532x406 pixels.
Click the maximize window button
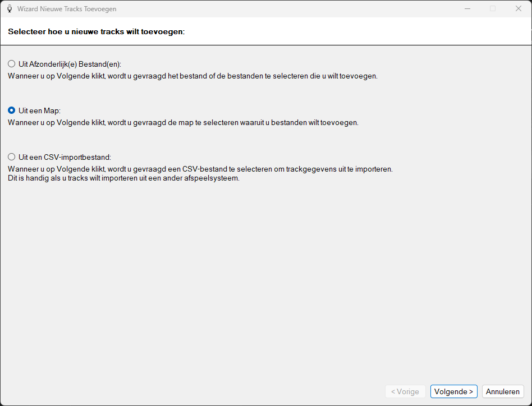tap(493, 8)
